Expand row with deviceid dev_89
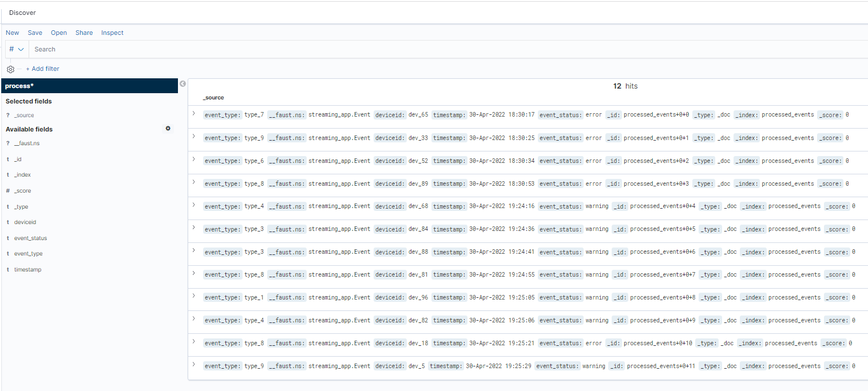This screenshot has height=391, width=868. pyautogui.click(x=193, y=182)
